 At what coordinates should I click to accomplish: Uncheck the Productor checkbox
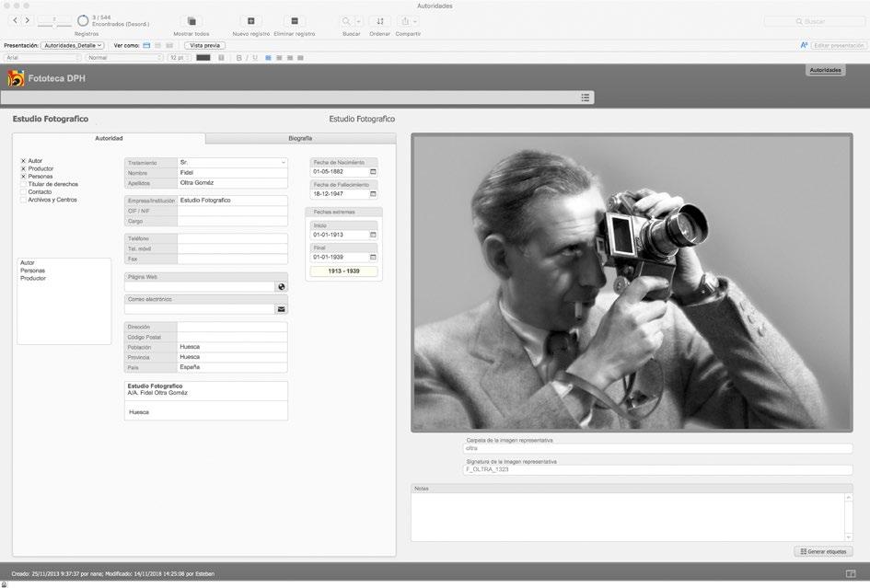23,168
